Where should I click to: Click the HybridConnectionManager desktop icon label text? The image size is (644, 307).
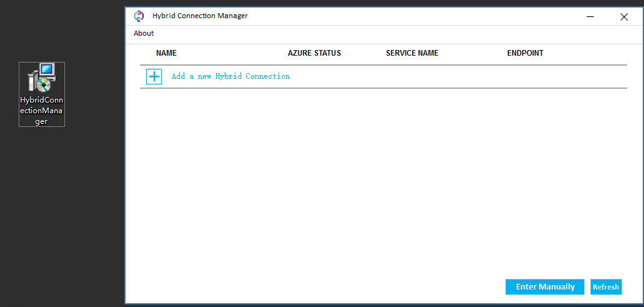(42, 111)
